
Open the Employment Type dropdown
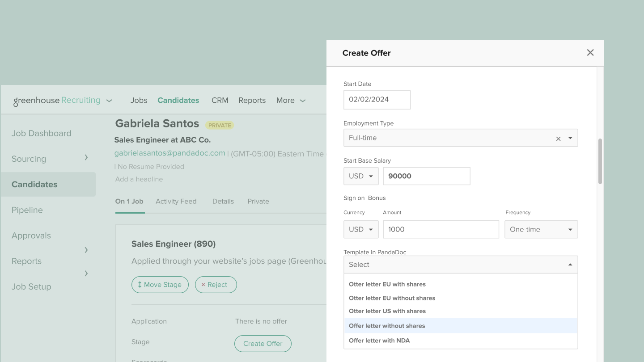(570, 138)
